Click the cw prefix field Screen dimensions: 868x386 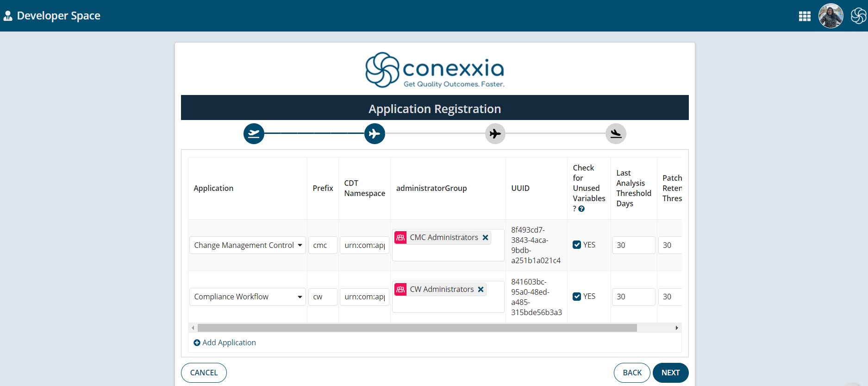point(323,297)
